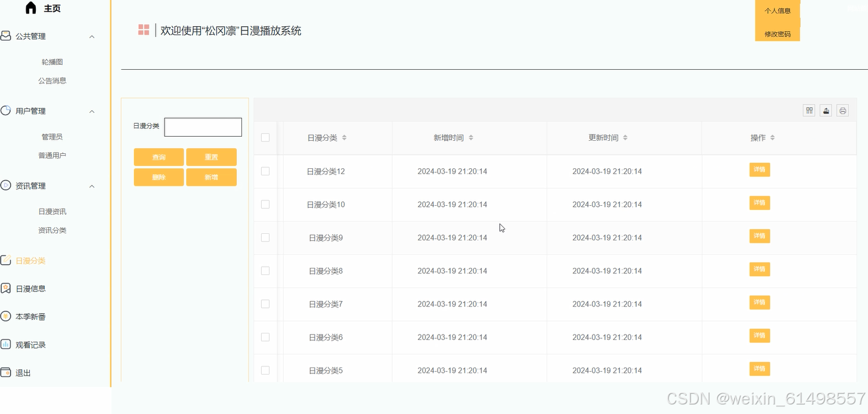Click the 日漫分类9 cell text
868x414 pixels.
tap(326, 237)
